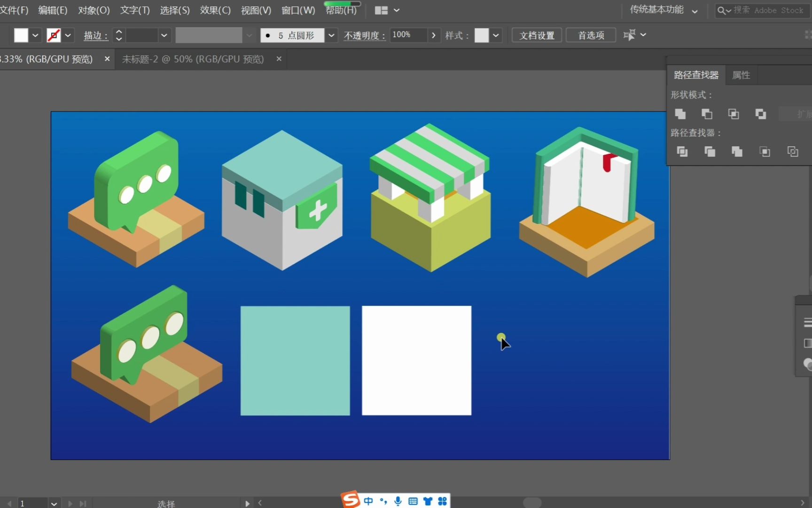Select the Intersect shape mode icon
This screenshot has width=812, height=508.
coord(734,114)
